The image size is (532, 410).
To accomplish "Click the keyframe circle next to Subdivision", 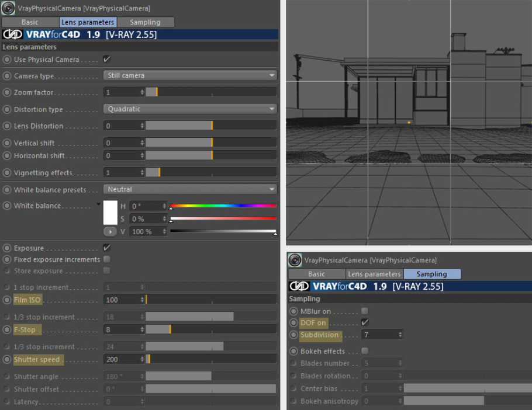I will [293, 335].
